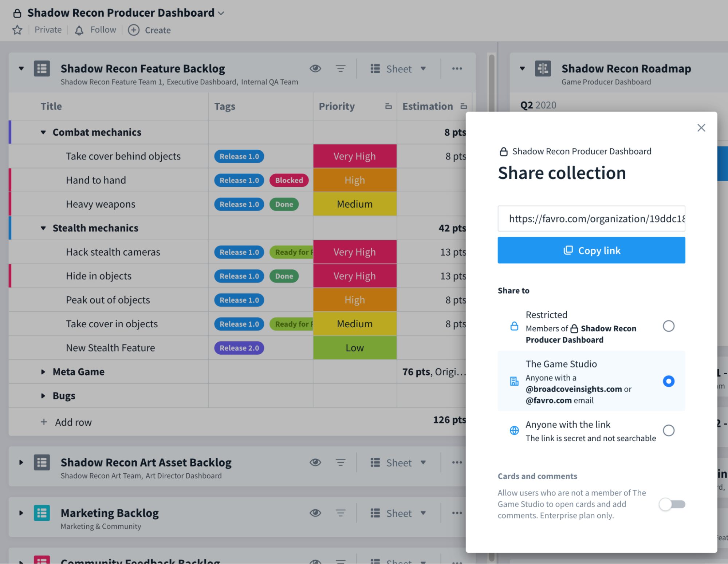Click the Very High priority swatch for Take cover behind objects
The height and width of the screenshot is (564, 728).
point(354,156)
